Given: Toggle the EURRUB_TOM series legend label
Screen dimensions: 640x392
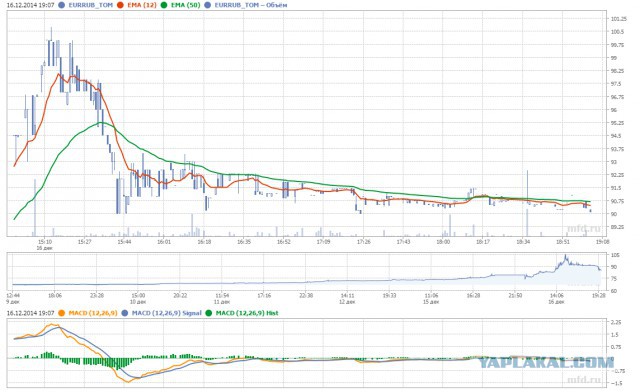Looking at the screenshot, I should (x=90, y=5).
